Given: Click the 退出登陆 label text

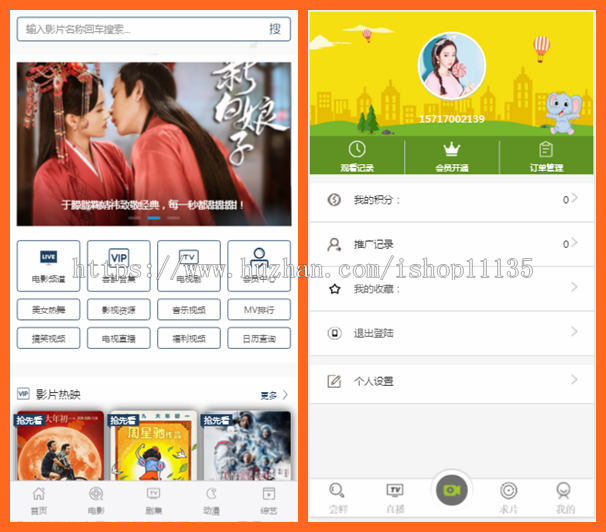Looking at the screenshot, I should [x=374, y=333].
